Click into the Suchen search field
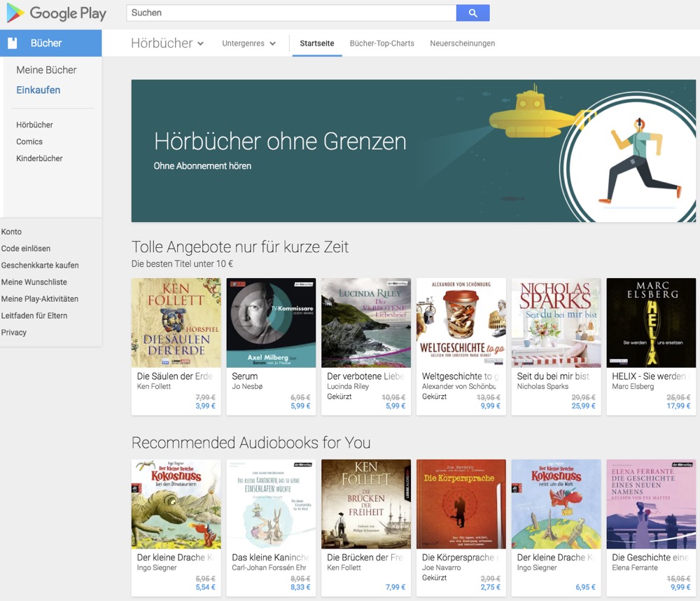The height and width of the screenshot is (601, 700). 290,13
